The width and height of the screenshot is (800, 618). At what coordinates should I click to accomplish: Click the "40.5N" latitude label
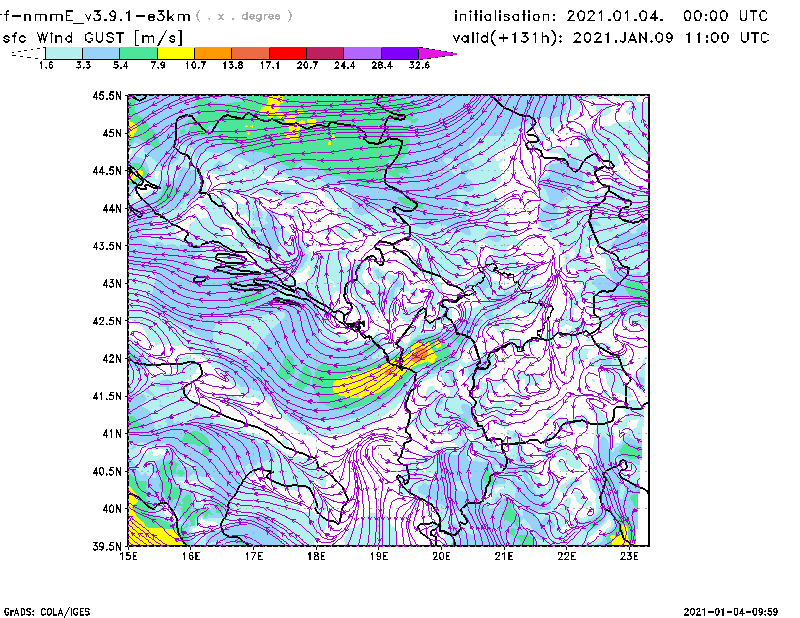click(x=107, y=472)
